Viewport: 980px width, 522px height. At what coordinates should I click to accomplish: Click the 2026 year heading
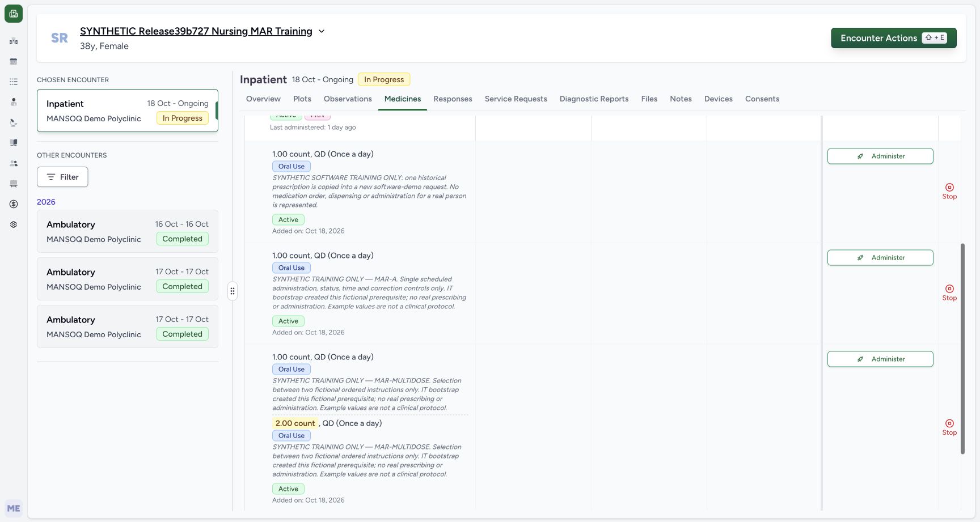click(x=46, y=202)
